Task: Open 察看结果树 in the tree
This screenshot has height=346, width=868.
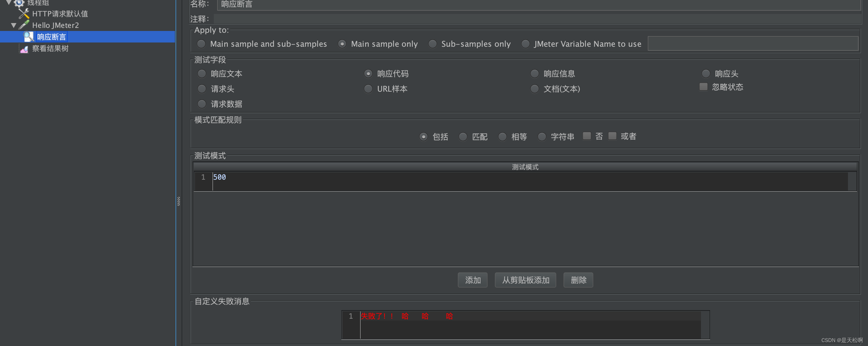Action: tap(50, 49)
